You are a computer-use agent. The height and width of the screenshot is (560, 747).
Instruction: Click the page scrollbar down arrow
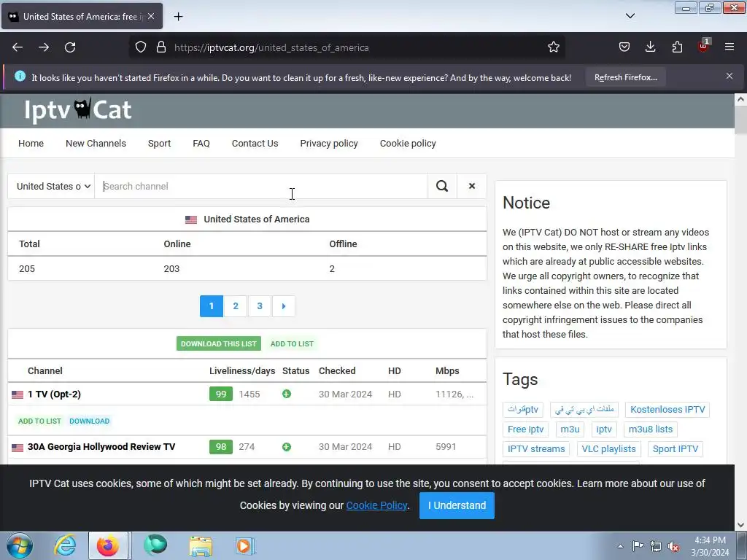click(740, 525)
